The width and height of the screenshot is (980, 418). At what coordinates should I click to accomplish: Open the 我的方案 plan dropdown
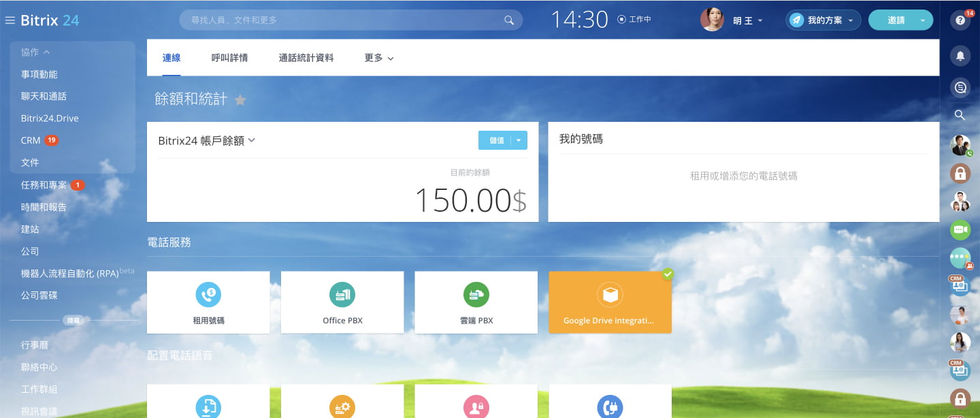[851, 21]
